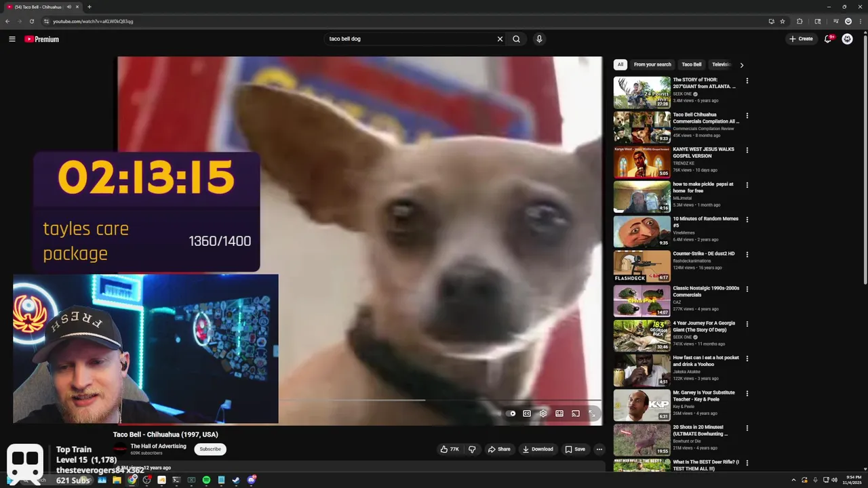Open Mr. Garvey Is Your Substitute Teacher
This screenshot has height=488, width=868.
coord(704,396)
